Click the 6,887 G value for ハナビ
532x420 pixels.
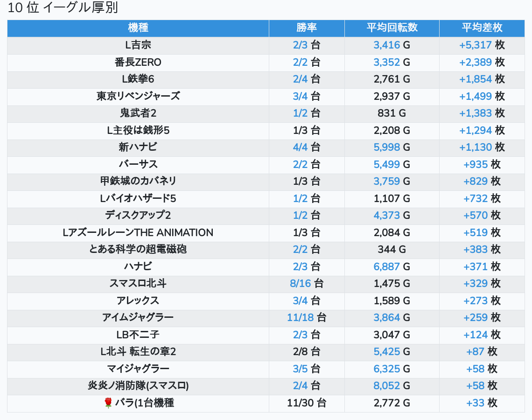(392, 266)
